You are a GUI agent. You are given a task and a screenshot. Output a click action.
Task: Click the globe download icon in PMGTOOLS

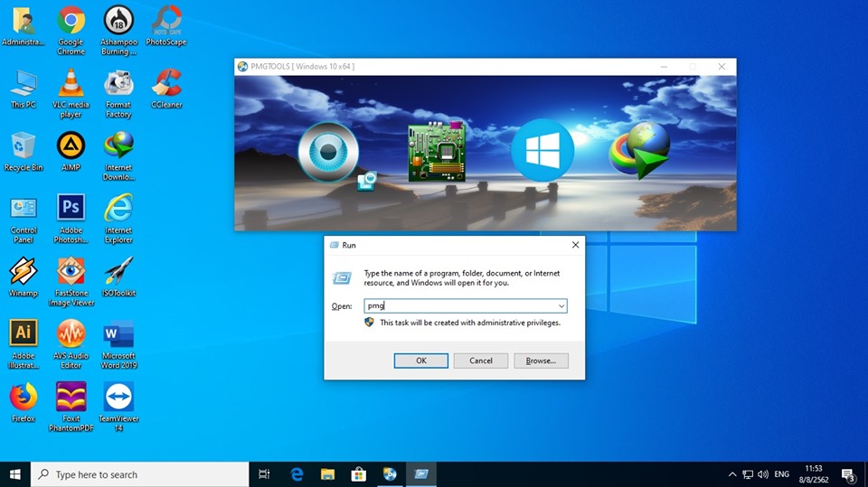pos(640,151)
